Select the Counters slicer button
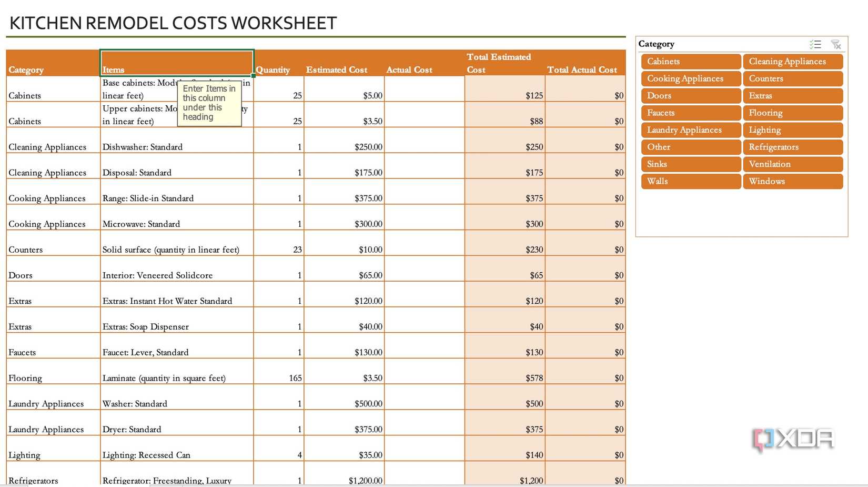The height and width of the screenshot is (487, 868). (x=793, y=78)
